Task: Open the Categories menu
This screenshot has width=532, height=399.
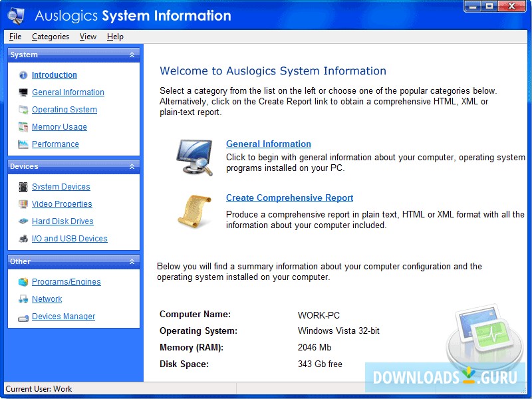Action: (x=51, y=37)
